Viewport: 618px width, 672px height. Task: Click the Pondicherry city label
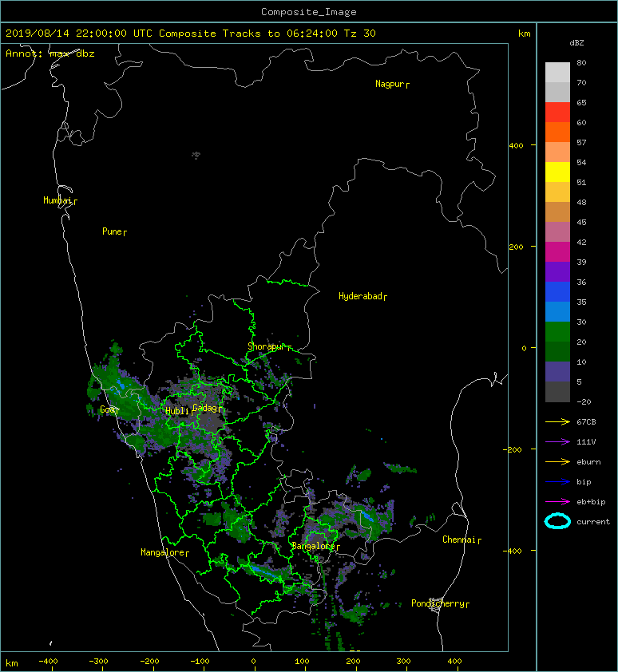pyautogui.click(x=438, y=603)
